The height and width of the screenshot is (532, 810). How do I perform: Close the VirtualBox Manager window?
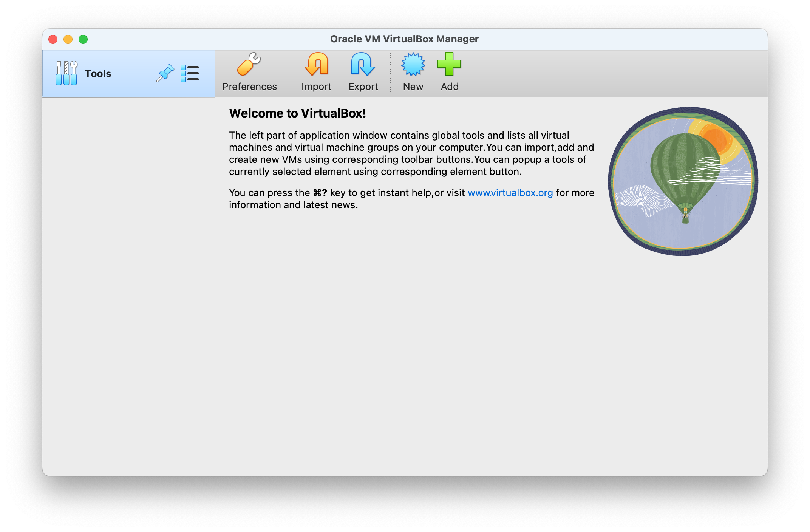click(53, 39)
